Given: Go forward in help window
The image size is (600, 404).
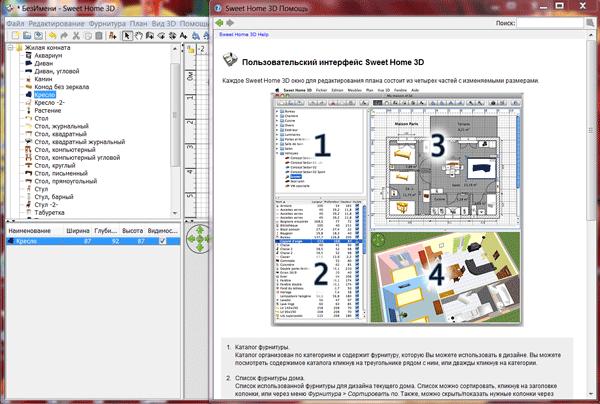Looking at the screenshot, I should coord(230,23).
